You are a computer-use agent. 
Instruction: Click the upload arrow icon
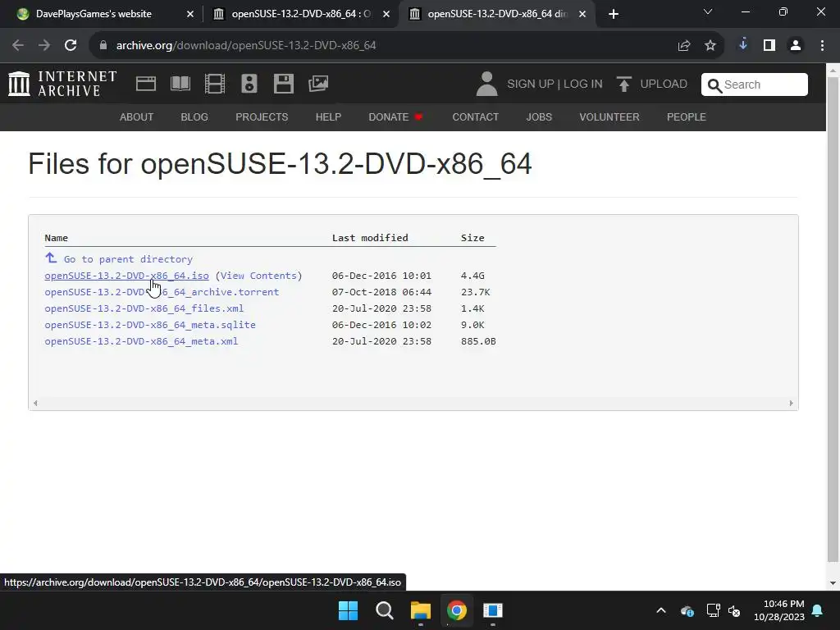tap(623, 84)
